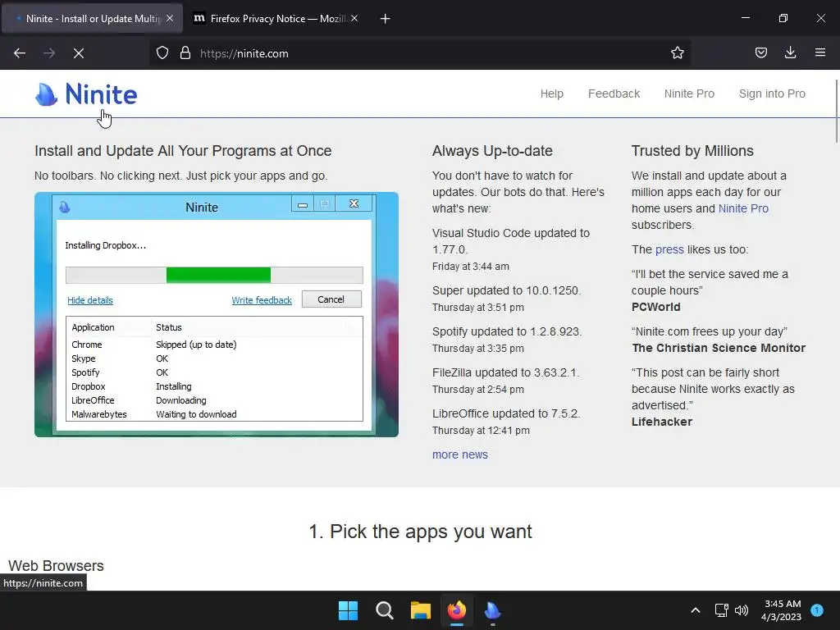The image size is (840, 630).
Task: Click the Trusted by Millions heading
Action: pos(692,151)
